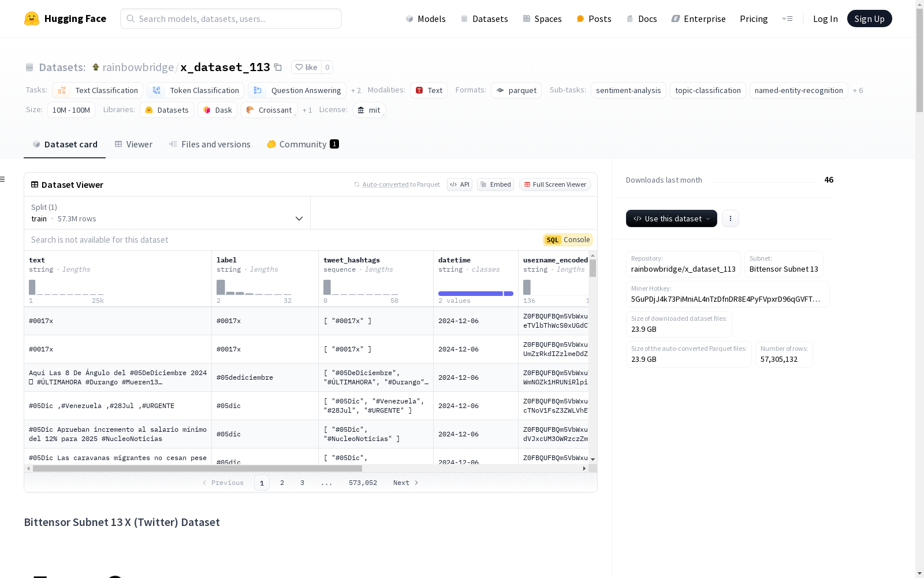Jump to last page 573,052
Screen dimensions: 924x578
tap(363, 483)
